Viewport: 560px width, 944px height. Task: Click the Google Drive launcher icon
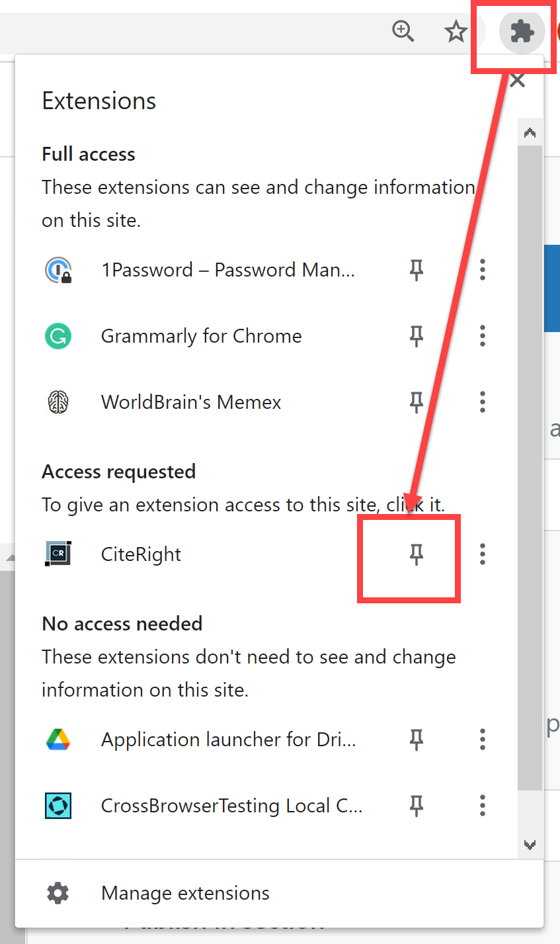(58, 740)
